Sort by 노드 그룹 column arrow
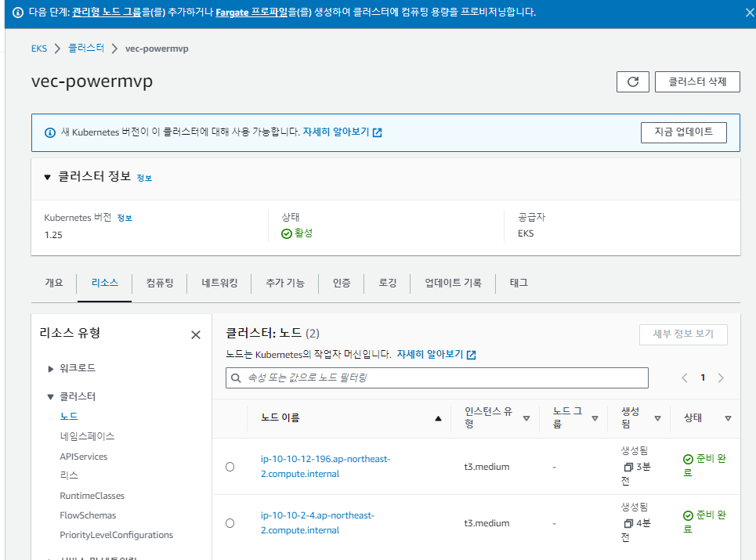Viewport: 756px width, 560px height. coord(595,418)
